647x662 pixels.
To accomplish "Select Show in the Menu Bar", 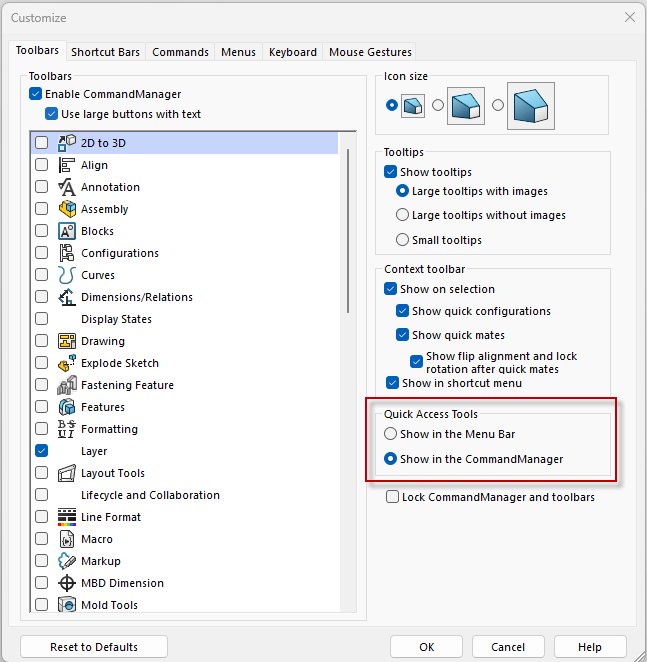I will [390, 434].
